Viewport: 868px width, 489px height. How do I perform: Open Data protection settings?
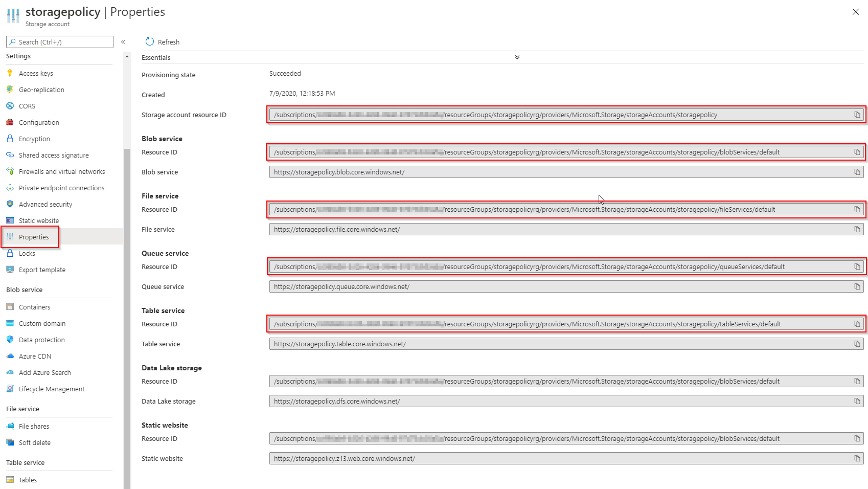coord(42,340)
